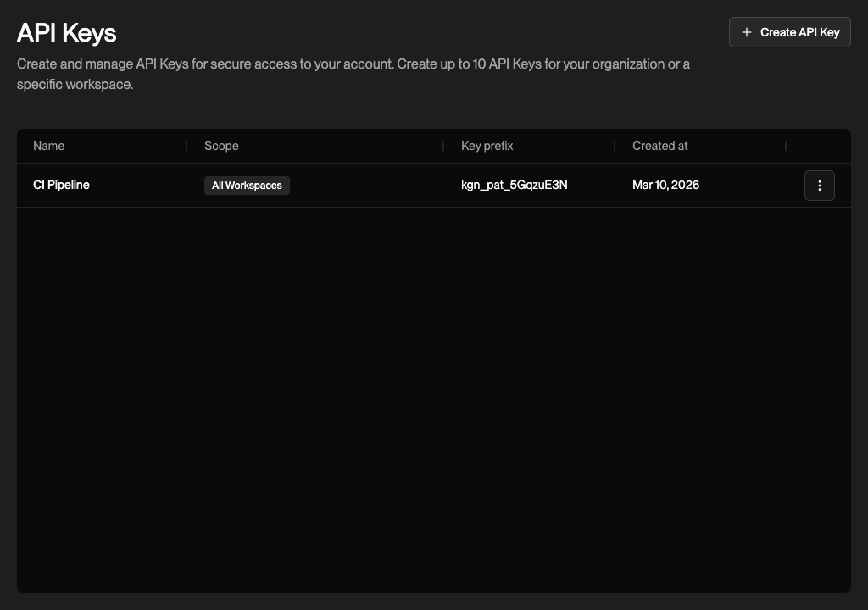
Task: Click the API Keys page heading
Action: coord(67,33)
